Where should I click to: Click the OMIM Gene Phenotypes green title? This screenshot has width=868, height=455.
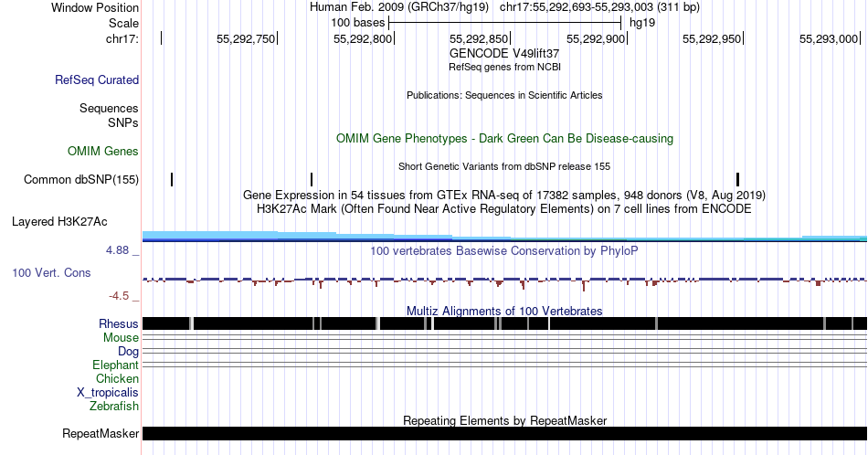(504, 138)
